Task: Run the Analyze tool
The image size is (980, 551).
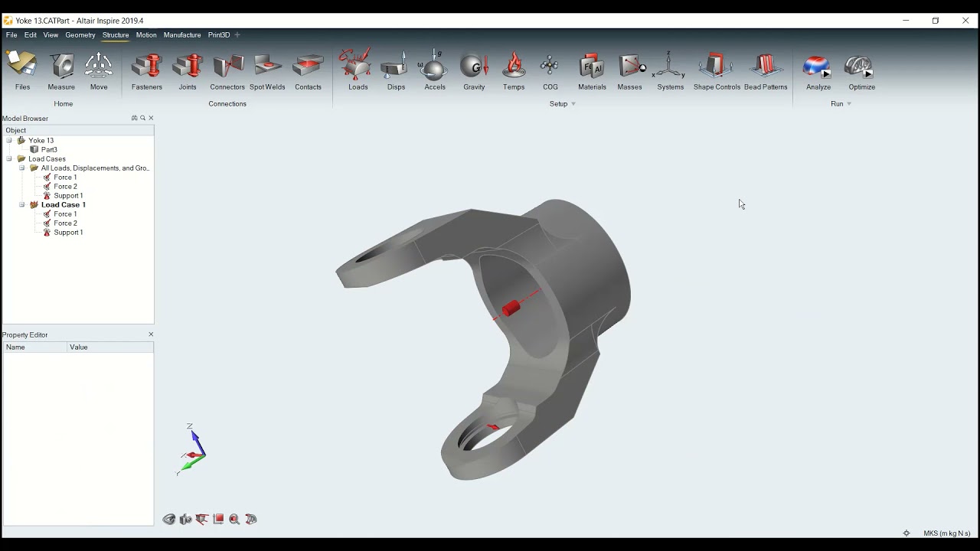Action: coord(818,70)
